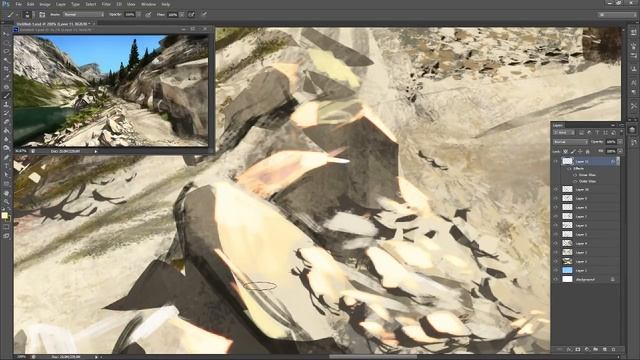Select the Quick Selection tool

coord(6,60)
